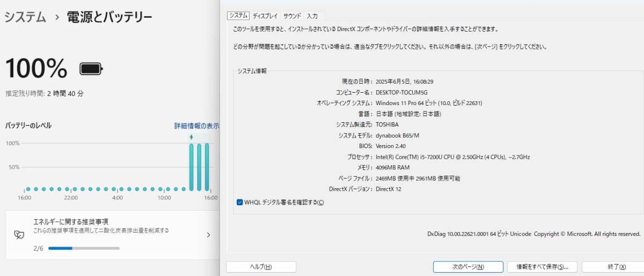
Task: Click the battery icon beside 100%
Action: click(x=91, y=69)
